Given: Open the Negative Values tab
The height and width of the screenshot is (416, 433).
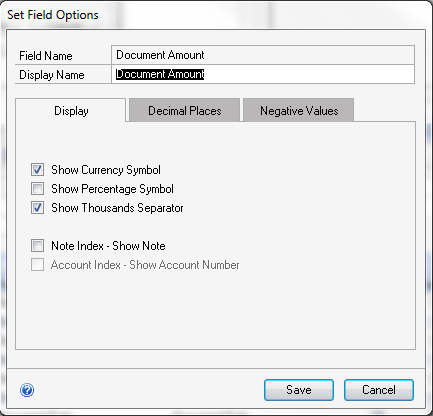Looking at the screenshot, I should tap(299, 110).
